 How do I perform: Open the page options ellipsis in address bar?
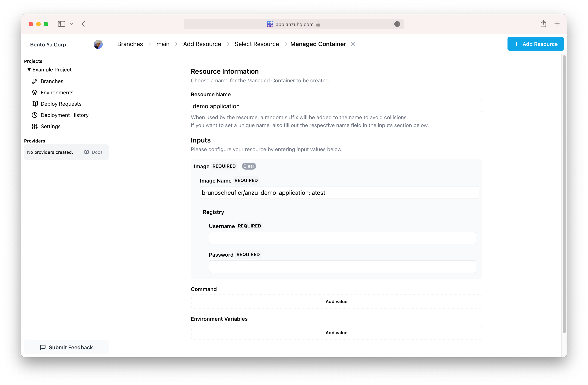(397, 24)
